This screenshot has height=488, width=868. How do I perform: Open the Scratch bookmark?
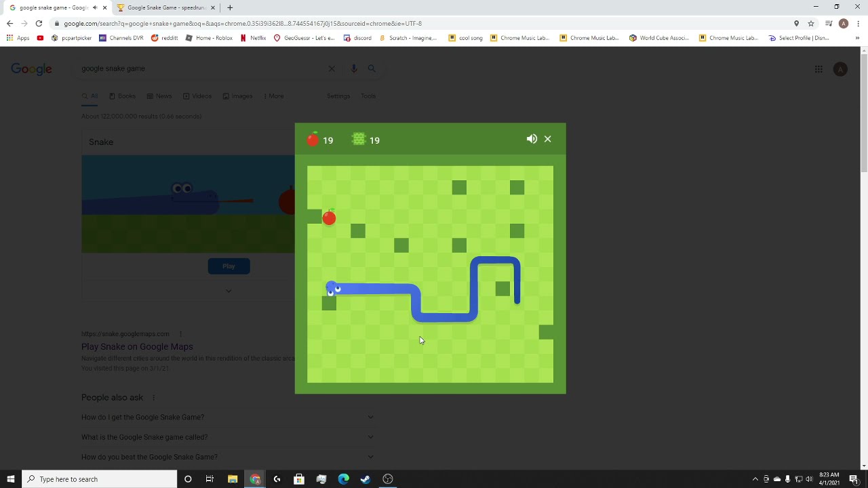408,38
